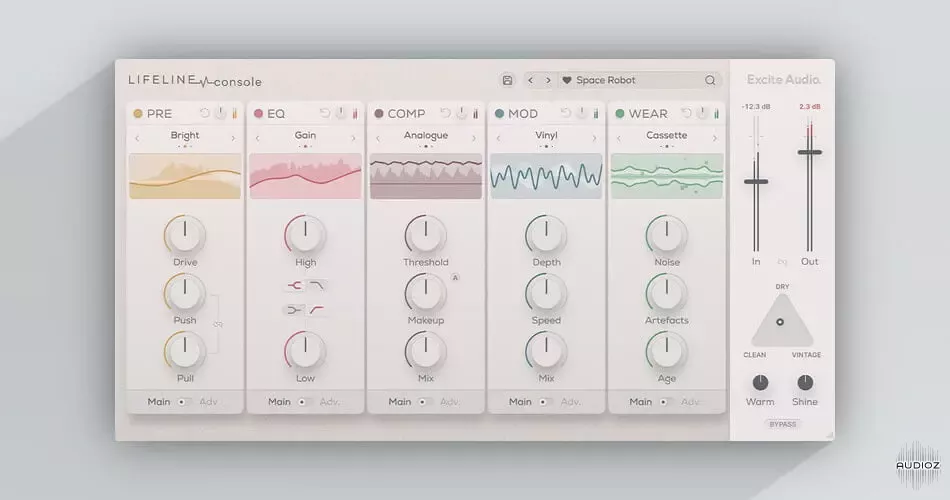Click the PRE module level meter icon
The image size is (950, 500).
point(234,113)
